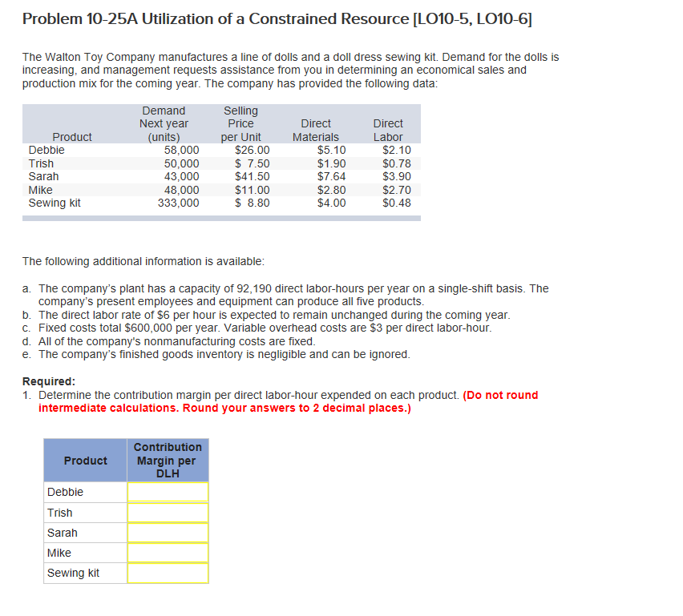Click the Direct Materials column header
This screenshot has height=616, width=683.
click(316, 130)
